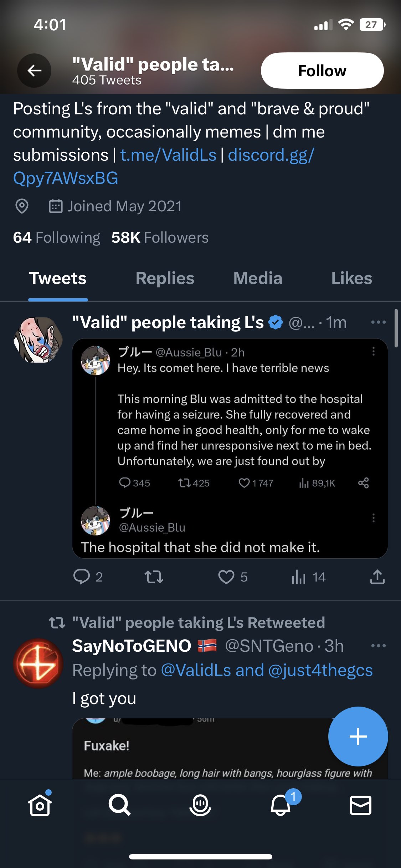Open more options on first tweet

pos(378,322)
